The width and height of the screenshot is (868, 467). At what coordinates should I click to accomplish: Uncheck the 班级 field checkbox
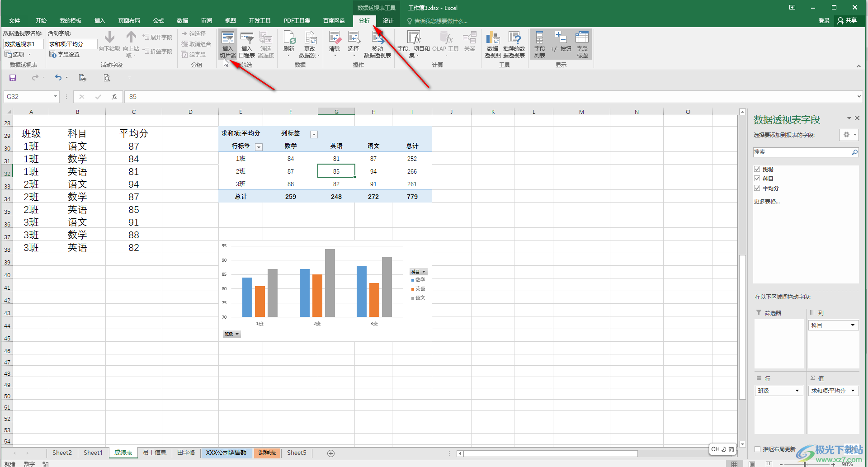(757, 169)
